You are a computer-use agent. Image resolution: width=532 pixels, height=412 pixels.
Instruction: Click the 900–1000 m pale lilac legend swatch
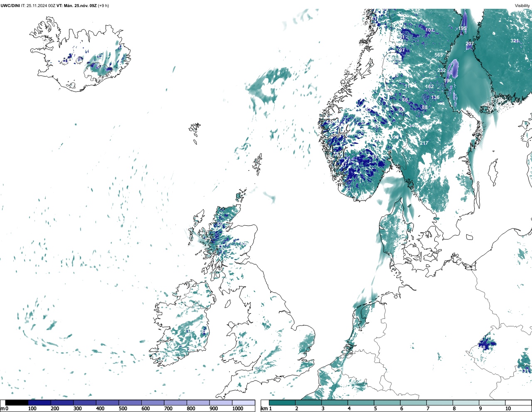(221, 402)
